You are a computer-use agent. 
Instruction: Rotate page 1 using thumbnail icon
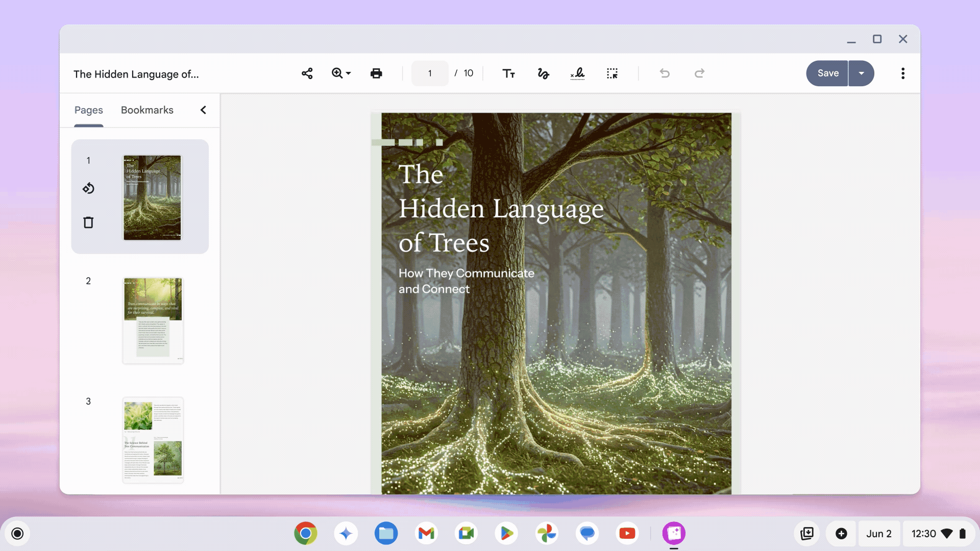tap(88, 188)
